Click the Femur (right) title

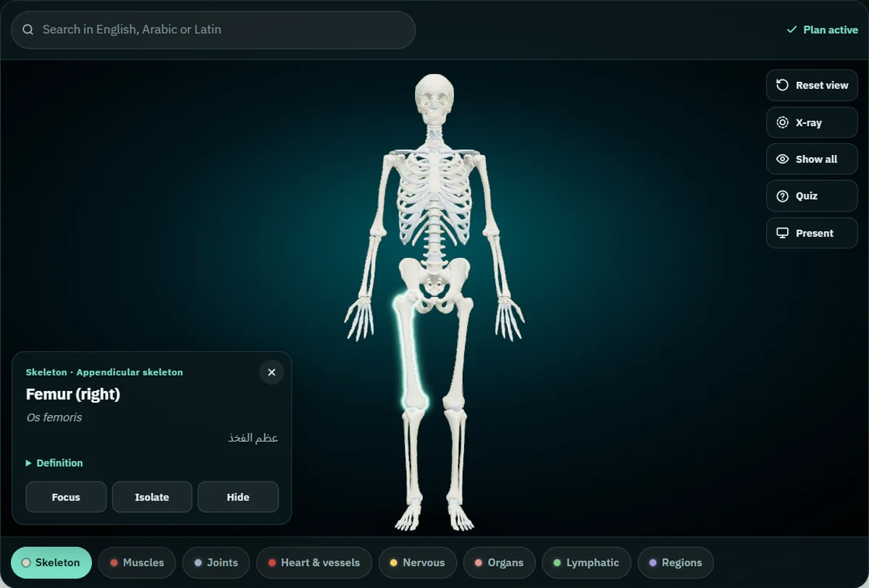(x=73, y=394)
